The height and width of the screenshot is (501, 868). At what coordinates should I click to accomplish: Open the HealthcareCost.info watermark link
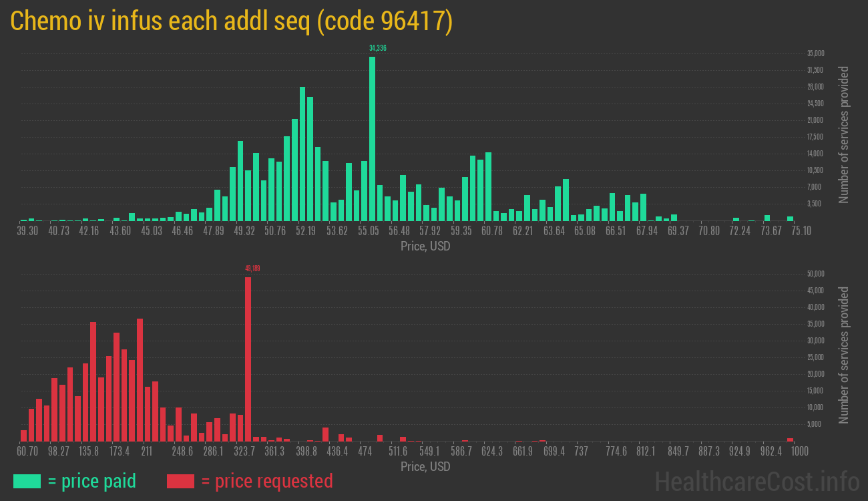[x=756, y=481]
